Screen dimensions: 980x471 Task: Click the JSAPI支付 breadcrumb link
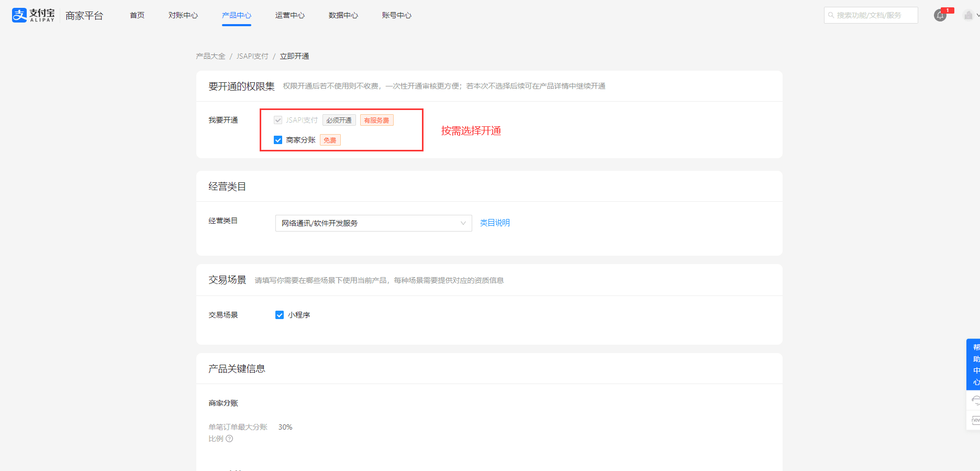[x=252, y=56]
